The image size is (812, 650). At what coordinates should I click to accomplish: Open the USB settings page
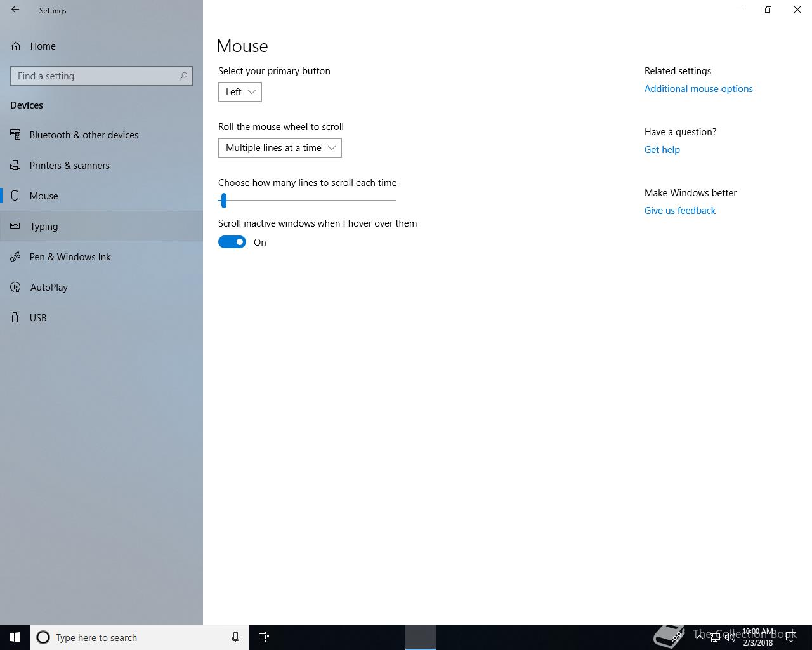coord(101,317)
